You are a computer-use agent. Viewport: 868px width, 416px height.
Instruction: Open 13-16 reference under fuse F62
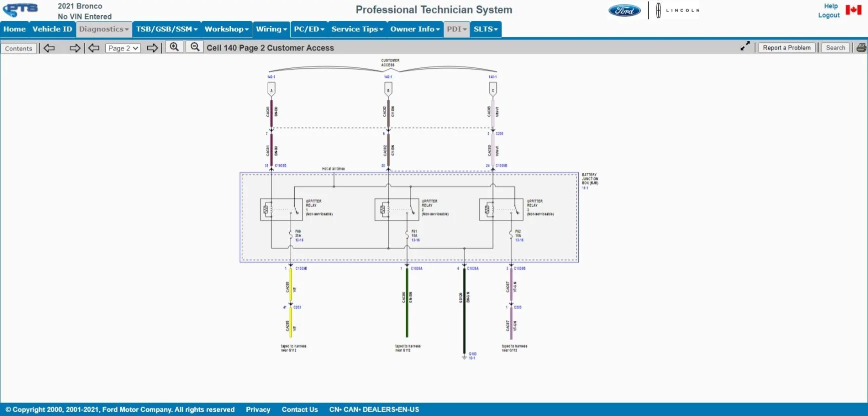(x=519, y=240)
